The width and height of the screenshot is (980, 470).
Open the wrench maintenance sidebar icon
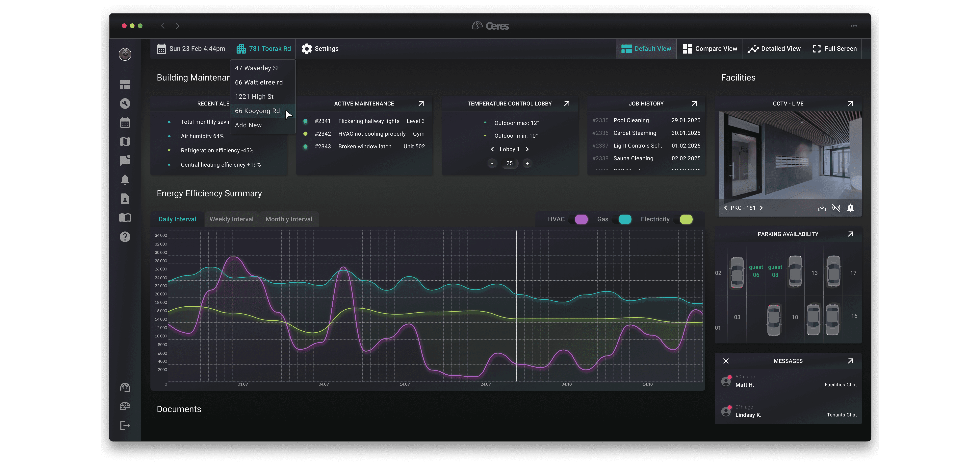tap(125, 104)
